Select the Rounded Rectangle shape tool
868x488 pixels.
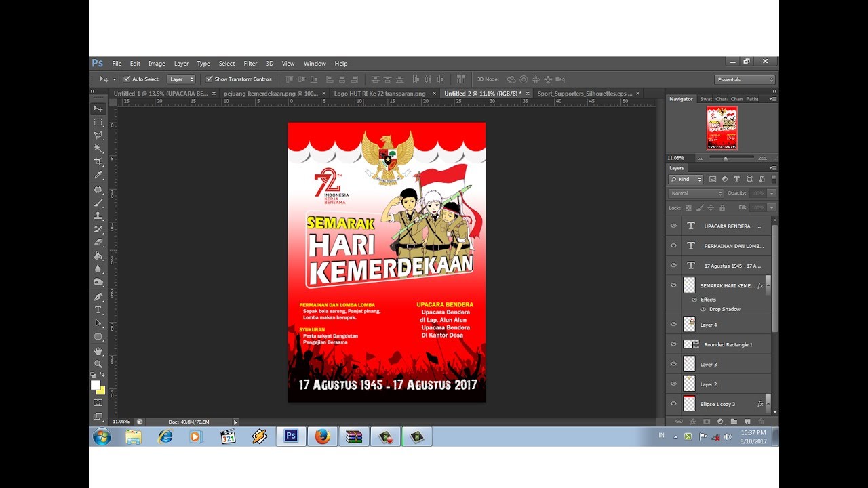click(98, 337)
